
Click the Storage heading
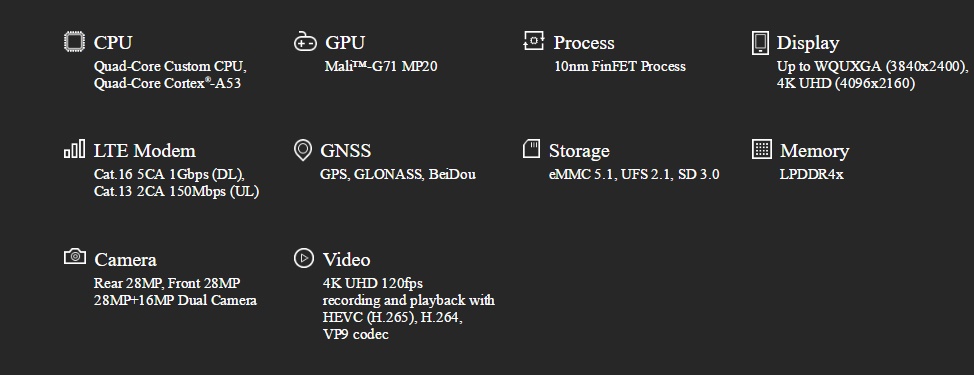[579, 151]
